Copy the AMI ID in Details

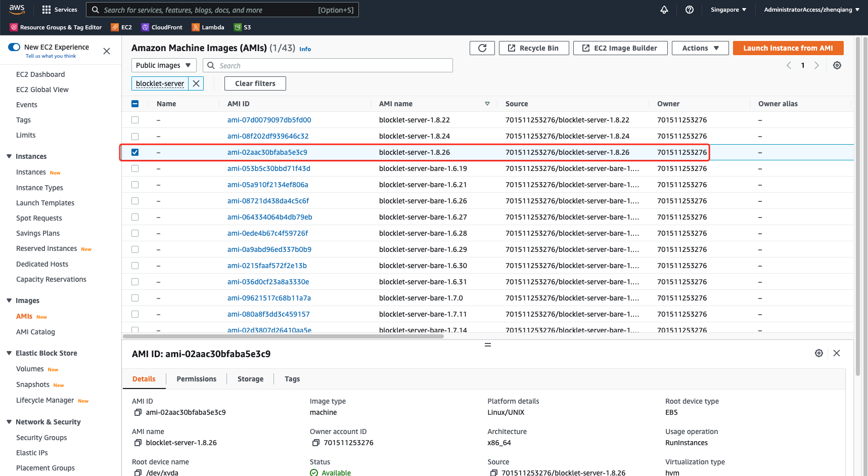[x=138, y=412]
